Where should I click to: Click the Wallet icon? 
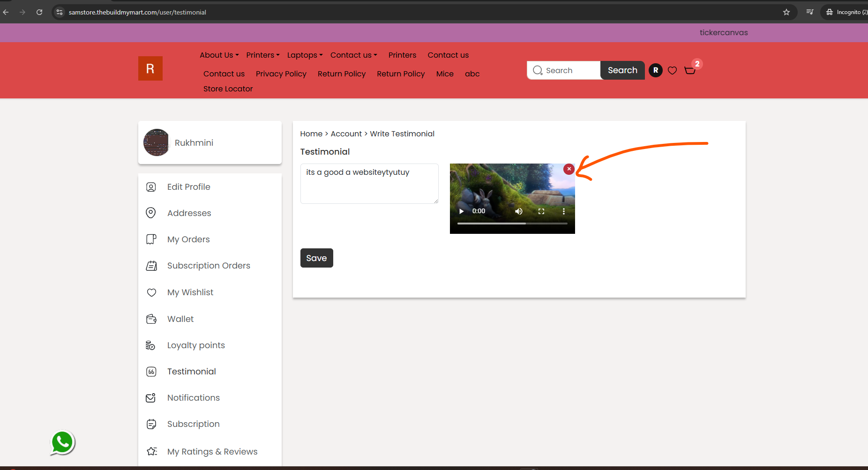pos(151,319)
